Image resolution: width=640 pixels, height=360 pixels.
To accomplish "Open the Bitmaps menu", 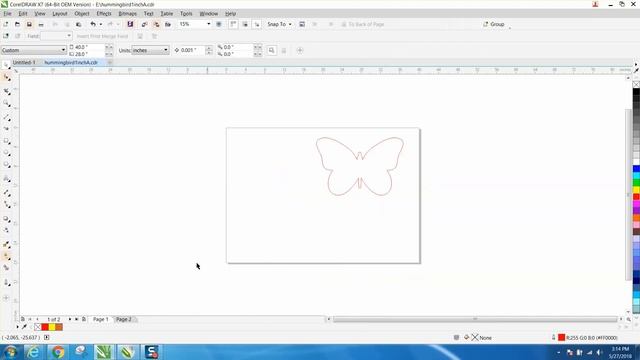I will coord(127,13).
